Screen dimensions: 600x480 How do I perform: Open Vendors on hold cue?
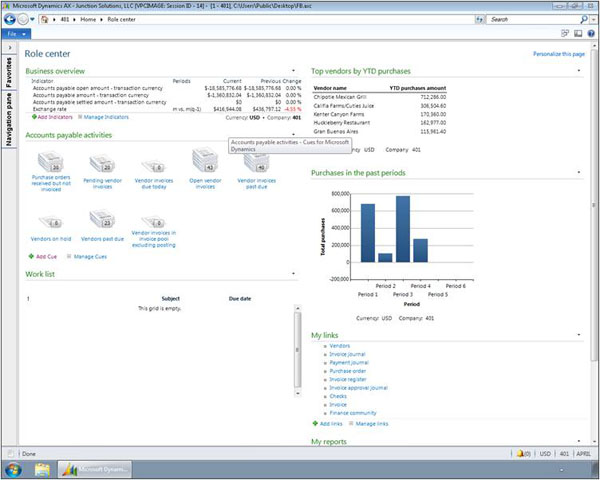click(51, 229)
